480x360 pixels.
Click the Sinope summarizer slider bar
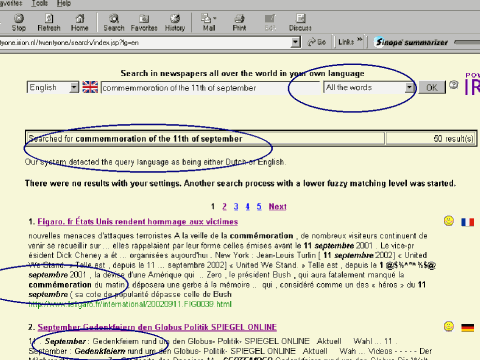point(467,42)
